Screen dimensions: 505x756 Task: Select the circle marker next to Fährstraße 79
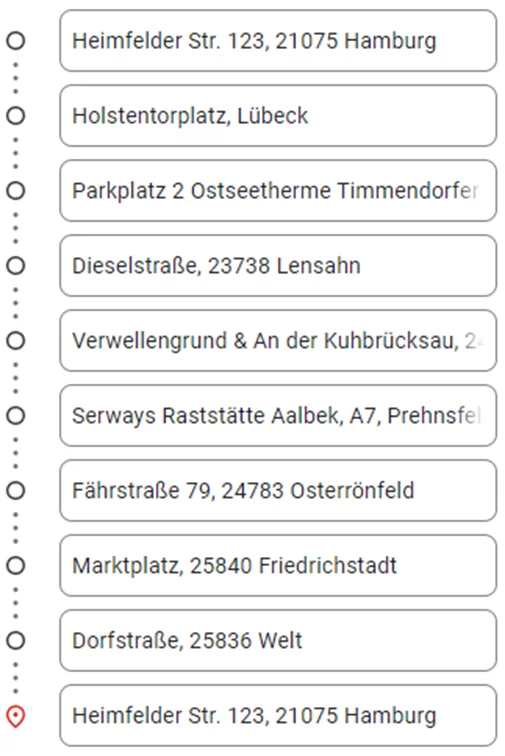coord(15,490)
